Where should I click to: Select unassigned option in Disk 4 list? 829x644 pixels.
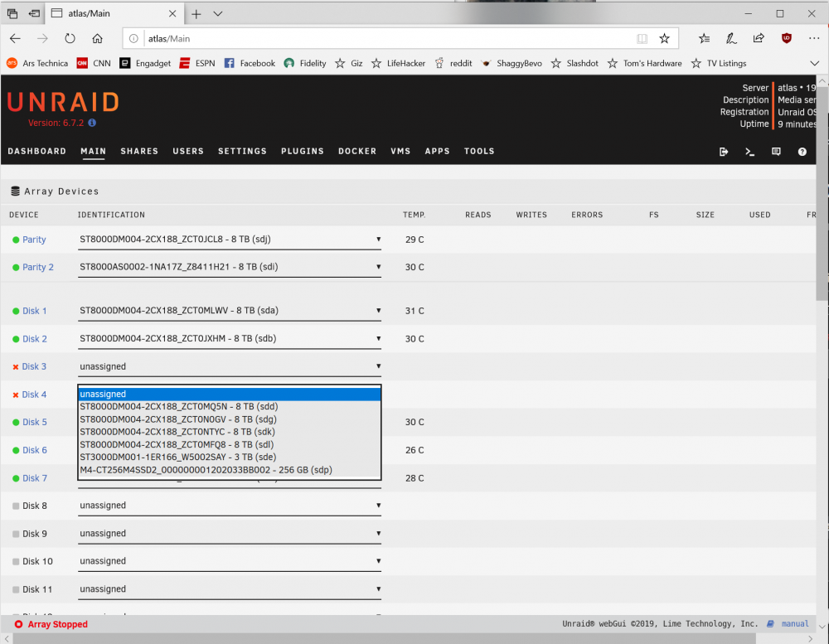point(230,394)
